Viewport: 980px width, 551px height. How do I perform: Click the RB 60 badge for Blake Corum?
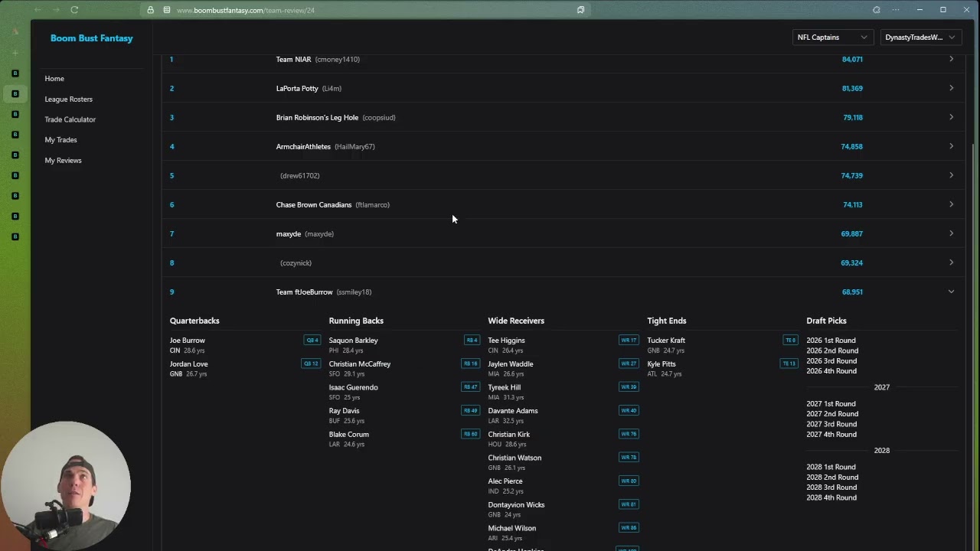(x=470, y=434)
